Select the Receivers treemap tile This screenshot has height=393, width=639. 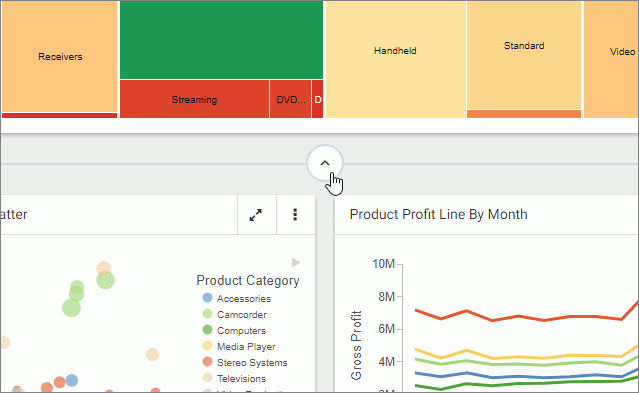[59, 56]
